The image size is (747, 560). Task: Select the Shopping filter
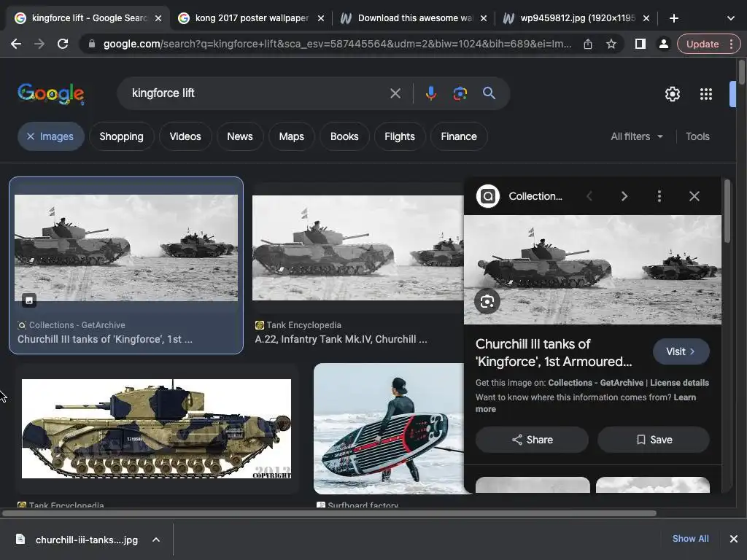pyautogui.click(x=122, y=136)
